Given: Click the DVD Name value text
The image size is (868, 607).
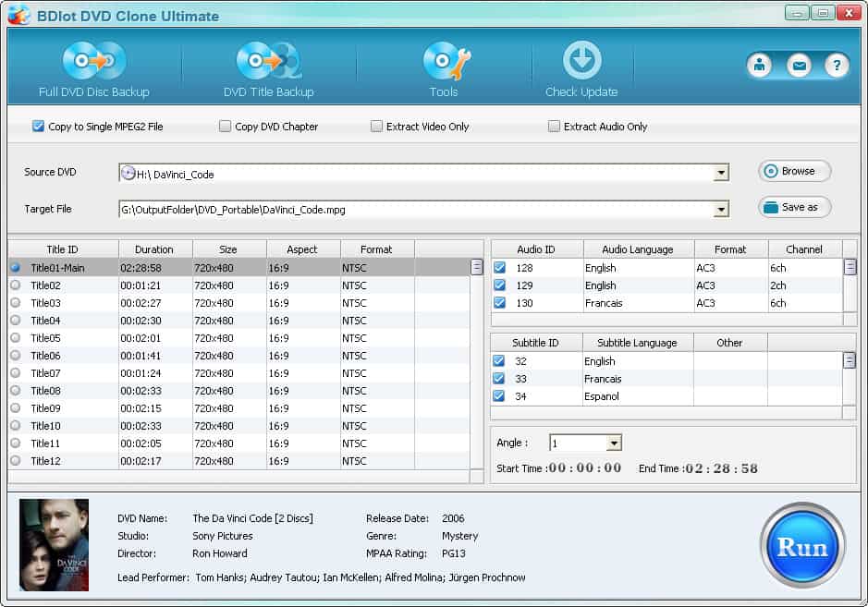Looking at the screenshot, I should 253,518.
